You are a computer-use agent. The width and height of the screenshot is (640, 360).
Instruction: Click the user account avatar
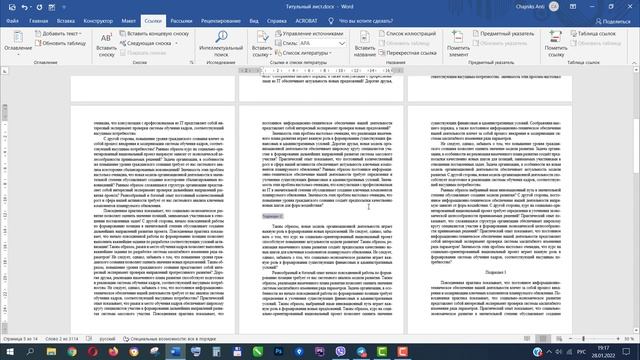[x=554, y=7]
